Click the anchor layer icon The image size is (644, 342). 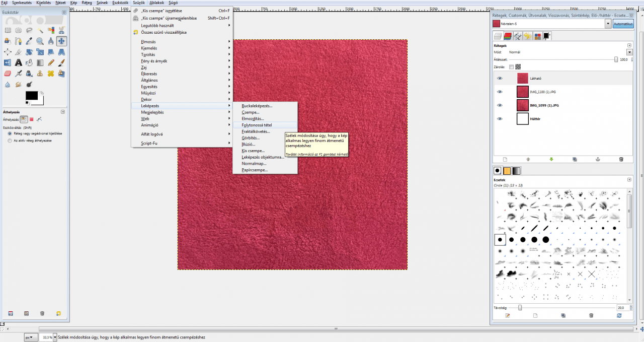tap(598, 159)
